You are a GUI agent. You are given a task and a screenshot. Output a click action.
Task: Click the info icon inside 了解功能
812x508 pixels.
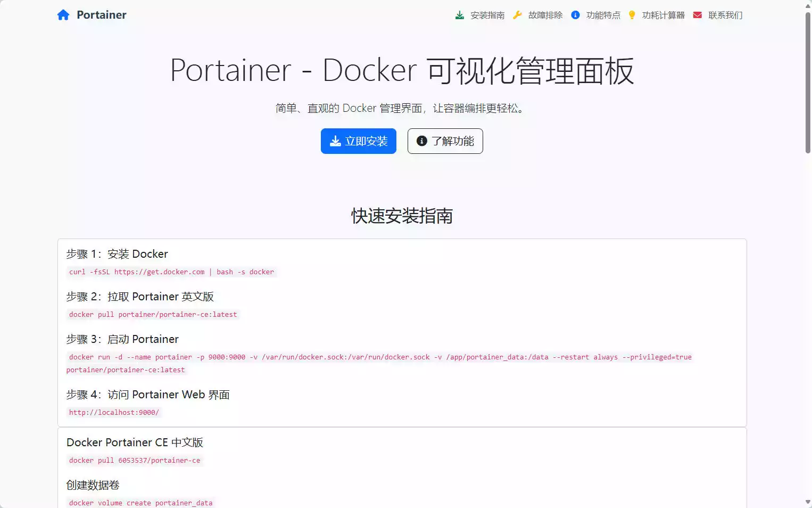422,141
